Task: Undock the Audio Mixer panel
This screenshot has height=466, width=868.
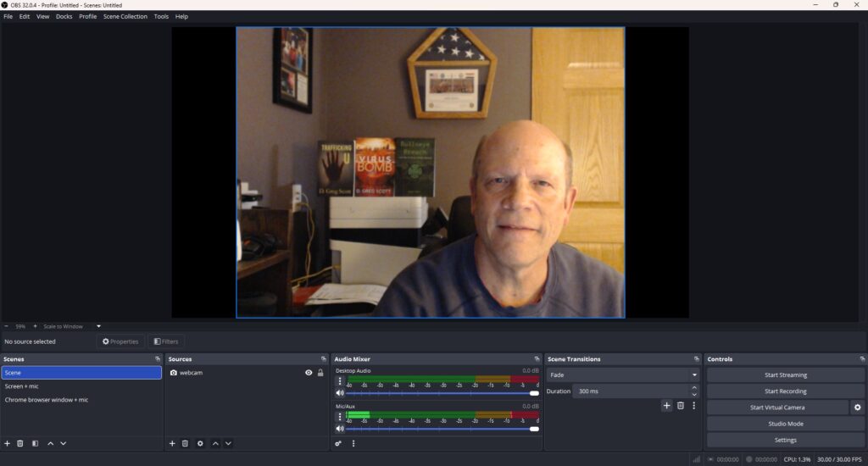Action: tap(537, 359)
